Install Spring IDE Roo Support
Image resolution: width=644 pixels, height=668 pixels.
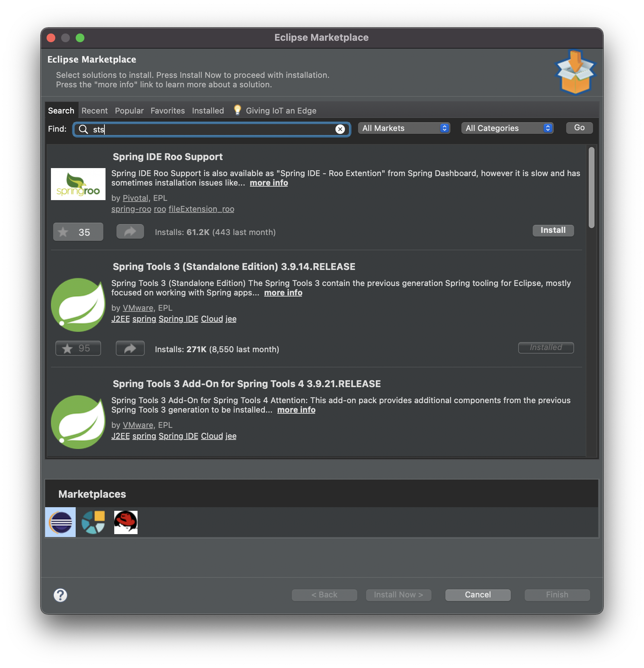(553, 230)
